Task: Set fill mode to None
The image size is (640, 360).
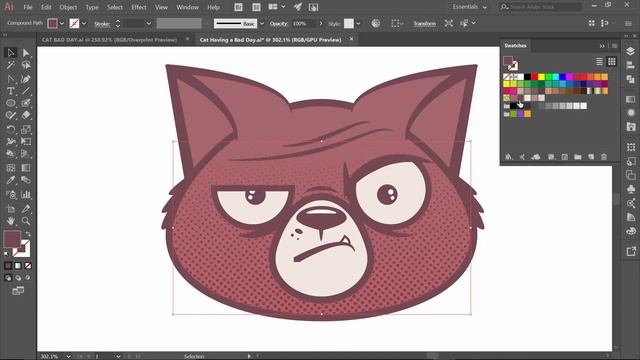Action: tap(28, 266)
